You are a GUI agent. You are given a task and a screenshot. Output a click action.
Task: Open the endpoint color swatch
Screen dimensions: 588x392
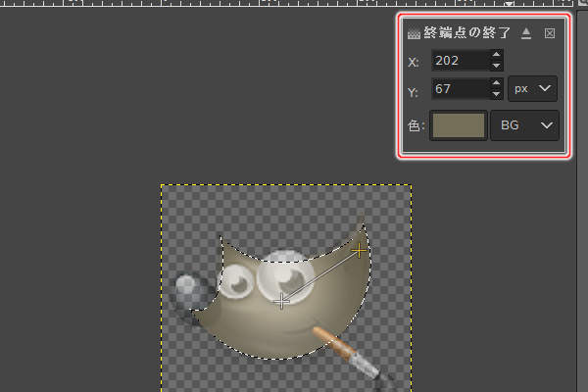459,125
